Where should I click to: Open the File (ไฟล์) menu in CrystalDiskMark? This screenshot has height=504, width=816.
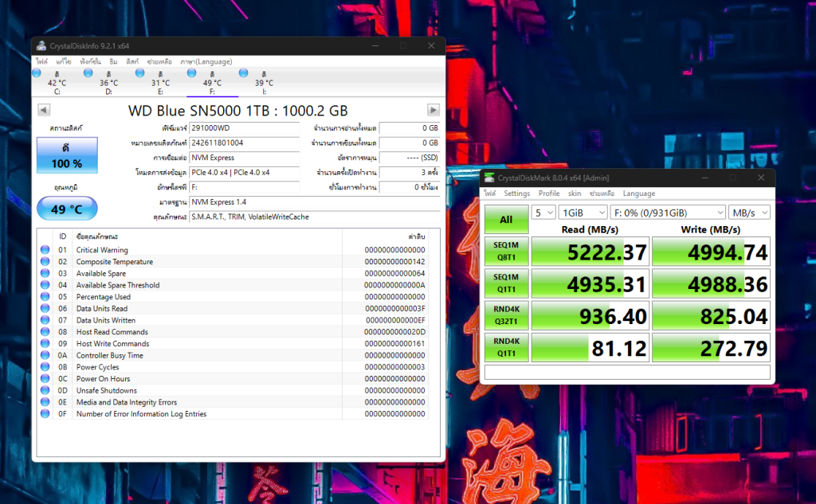[490, 193]
